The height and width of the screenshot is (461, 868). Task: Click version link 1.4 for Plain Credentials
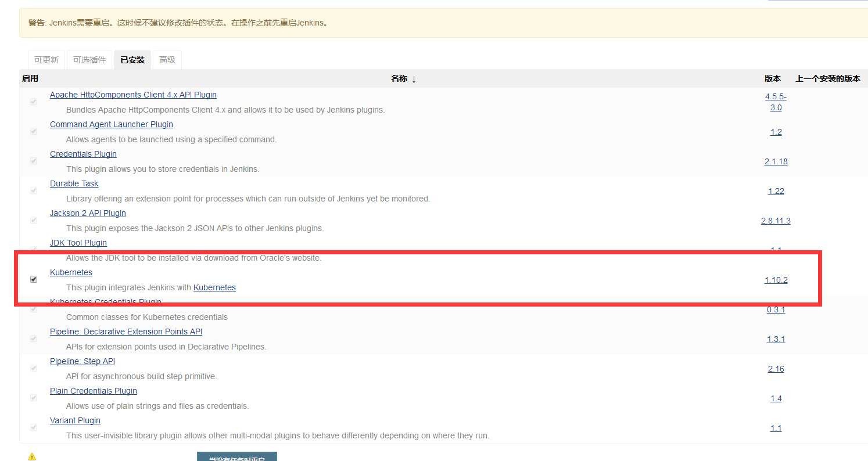click(x=776, y=398)
